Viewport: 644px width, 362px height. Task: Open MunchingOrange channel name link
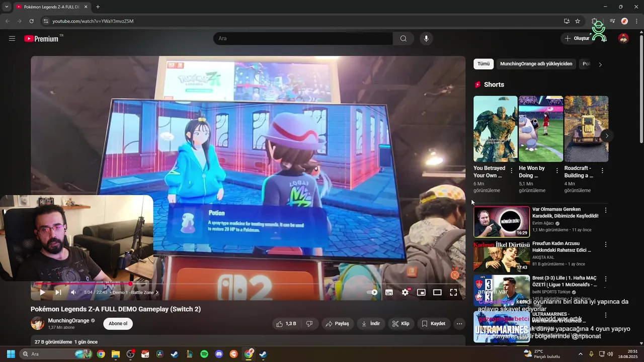(68, 320)
